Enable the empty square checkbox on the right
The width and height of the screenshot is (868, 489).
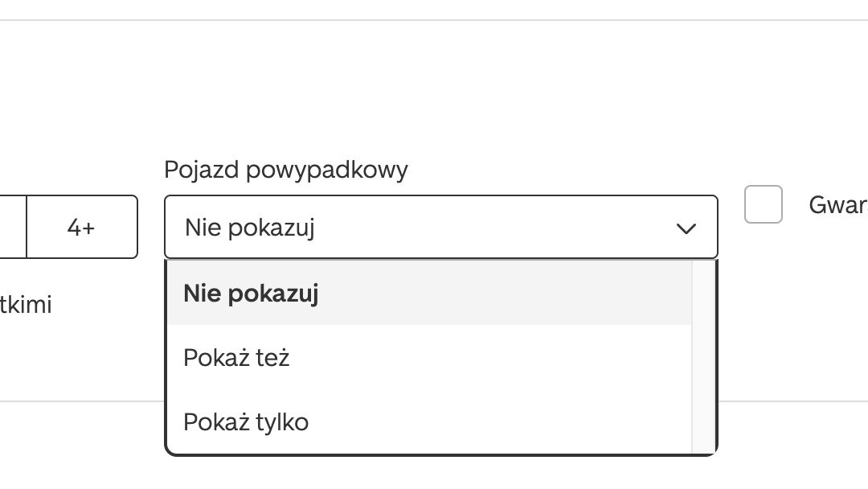pyautogui.click(x=763, y=204)
